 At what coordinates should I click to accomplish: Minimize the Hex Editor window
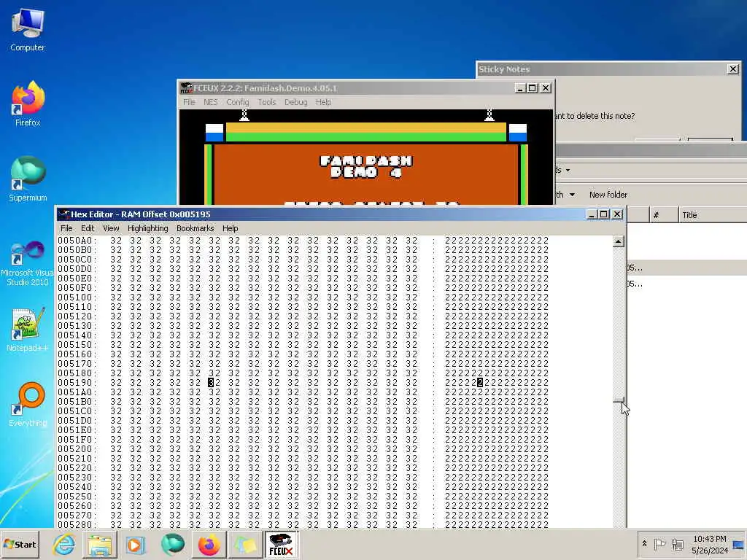point(591,214)
